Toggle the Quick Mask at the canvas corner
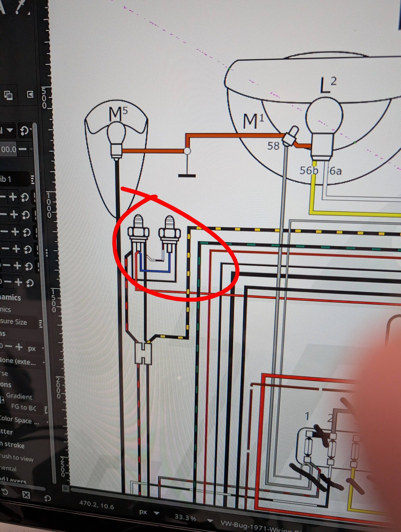The width and height of the screenshot is (401, 532). (66, 488)
